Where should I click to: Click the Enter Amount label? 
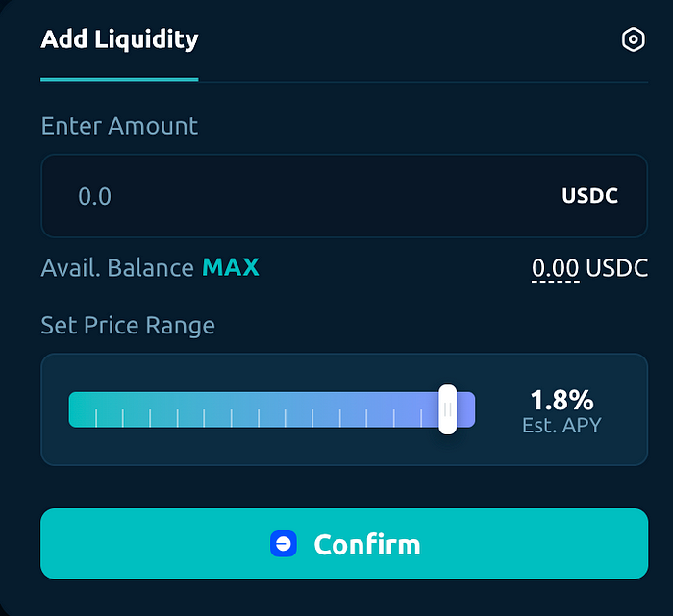tap(119, 126)
